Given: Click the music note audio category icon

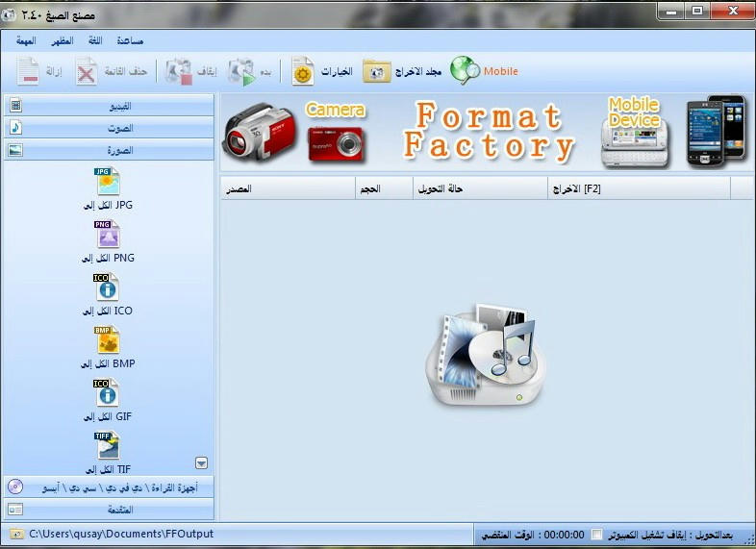Looking at the screenshot, I should (x=16, y=127).
